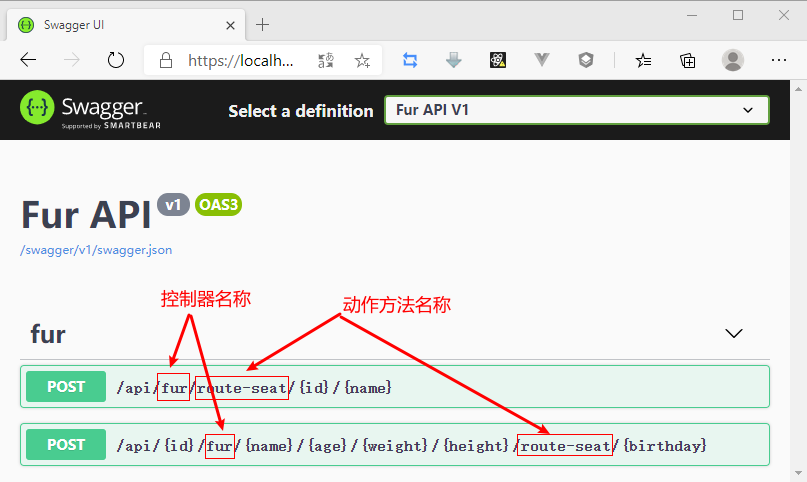
Task: Click the translate page icon
Action: coord(326,61)
